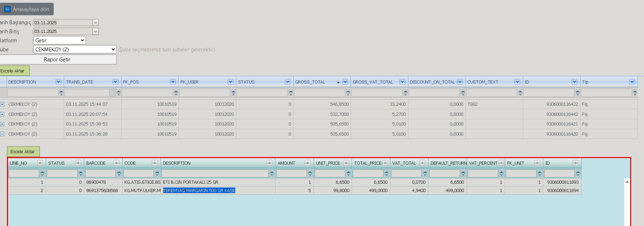Image resolution: width=644 pixels, height=226 pixels.
Task: Select the TEREMYAG MARGARIN 500 GR KASE cell
Action: (x=218, y=190)
